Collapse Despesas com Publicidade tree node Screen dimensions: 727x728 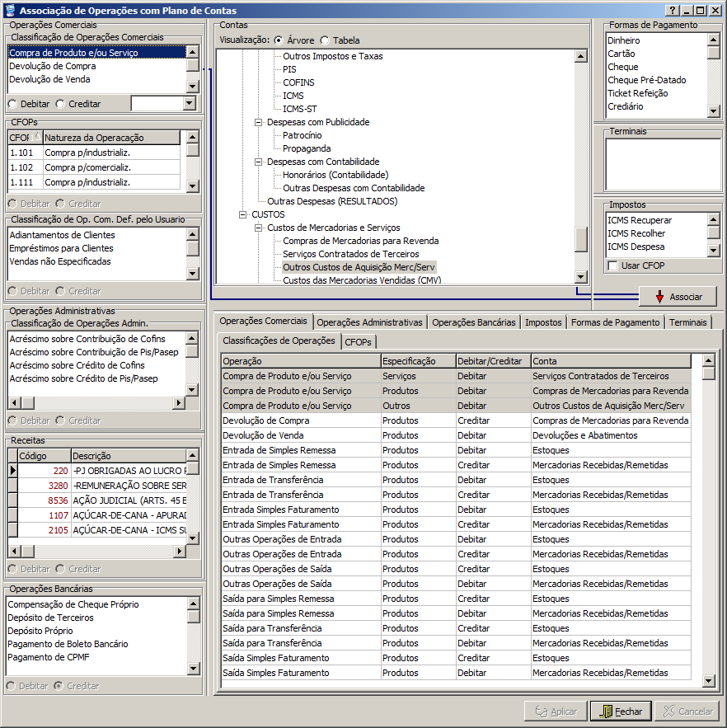258,122
